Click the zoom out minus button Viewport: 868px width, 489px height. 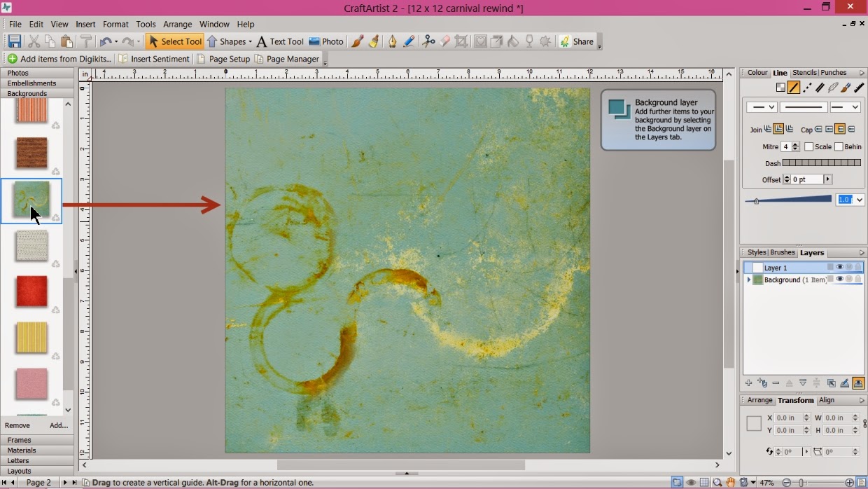click(x=786, y=483)
